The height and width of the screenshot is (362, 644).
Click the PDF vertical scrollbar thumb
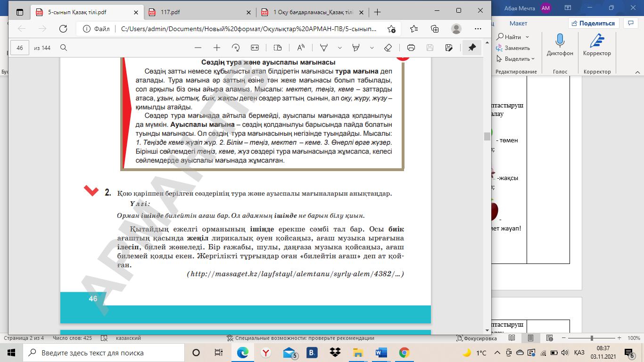487,136
